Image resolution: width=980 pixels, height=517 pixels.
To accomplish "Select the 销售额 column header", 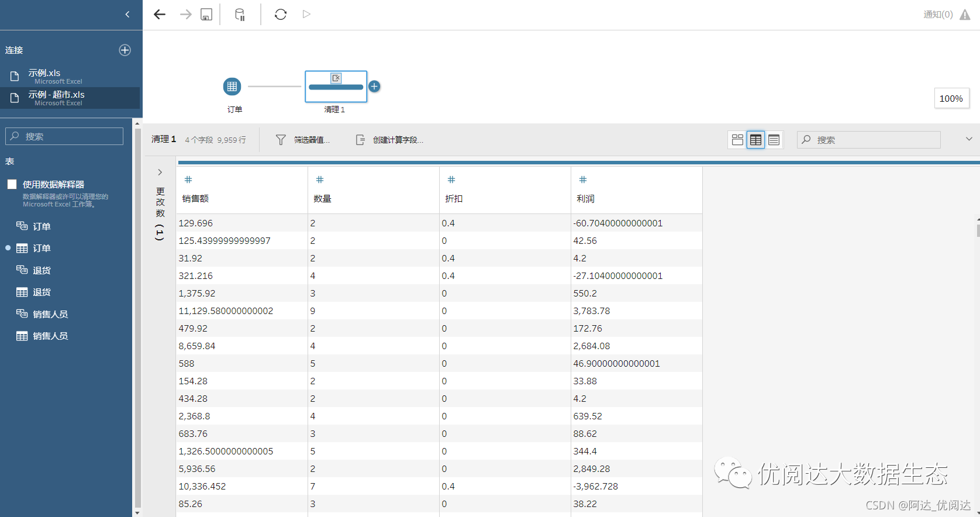I will coord(195,199).
